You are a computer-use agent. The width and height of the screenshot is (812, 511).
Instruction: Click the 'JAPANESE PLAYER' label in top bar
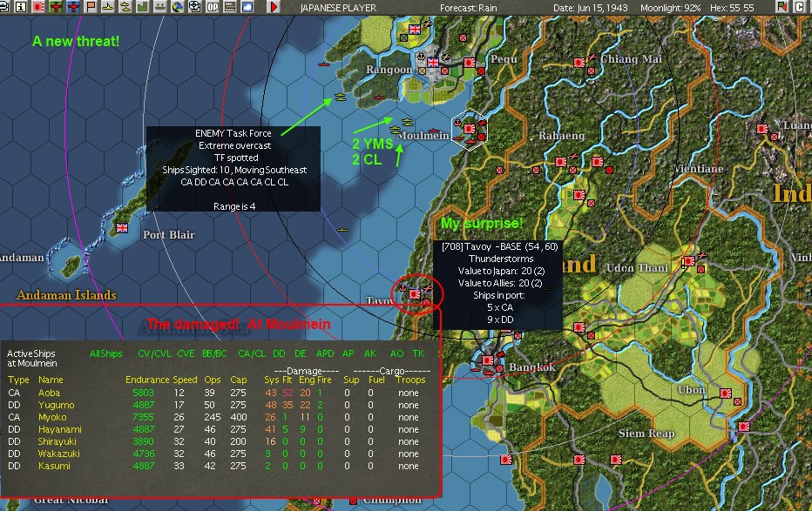coord(338,8)
